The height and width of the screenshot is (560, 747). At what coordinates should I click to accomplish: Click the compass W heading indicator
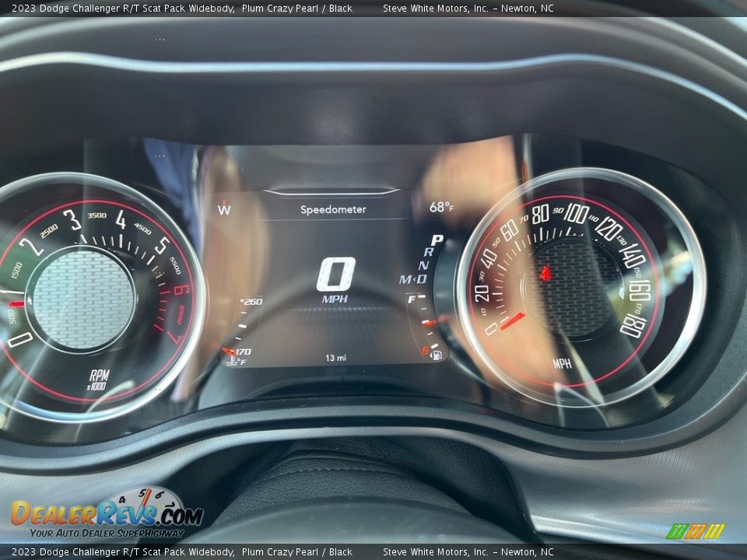[224, 209]
